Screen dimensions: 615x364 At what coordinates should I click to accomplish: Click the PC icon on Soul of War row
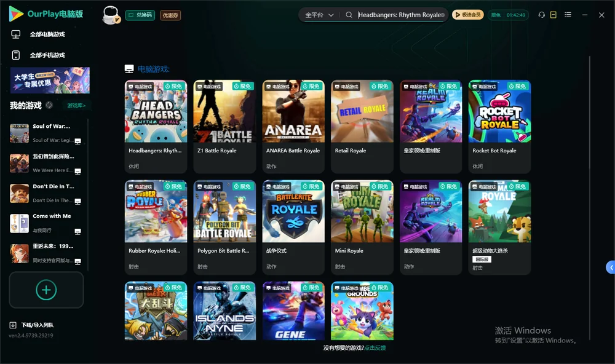(x=77, y=141)
